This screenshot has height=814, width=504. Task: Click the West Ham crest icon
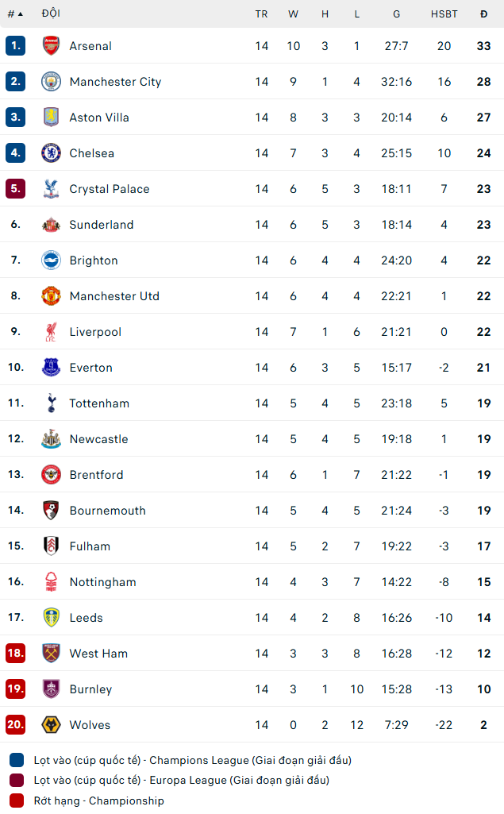51,654
